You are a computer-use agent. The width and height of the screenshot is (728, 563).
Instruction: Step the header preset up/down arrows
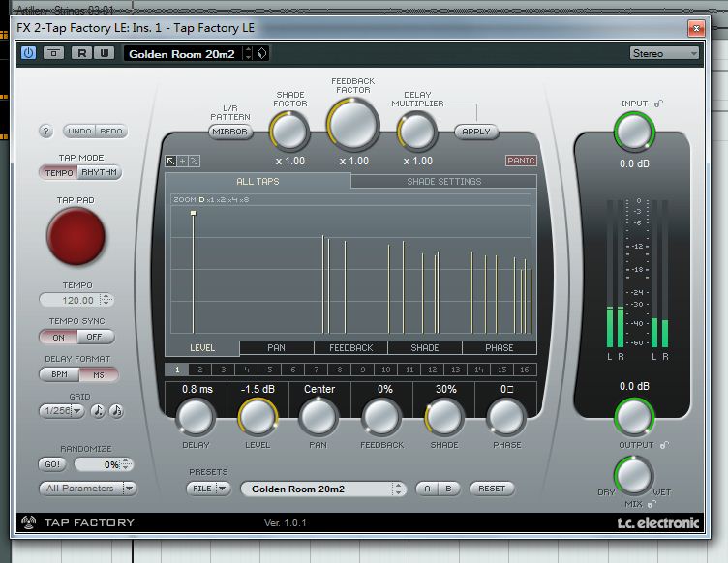point(249,53)
